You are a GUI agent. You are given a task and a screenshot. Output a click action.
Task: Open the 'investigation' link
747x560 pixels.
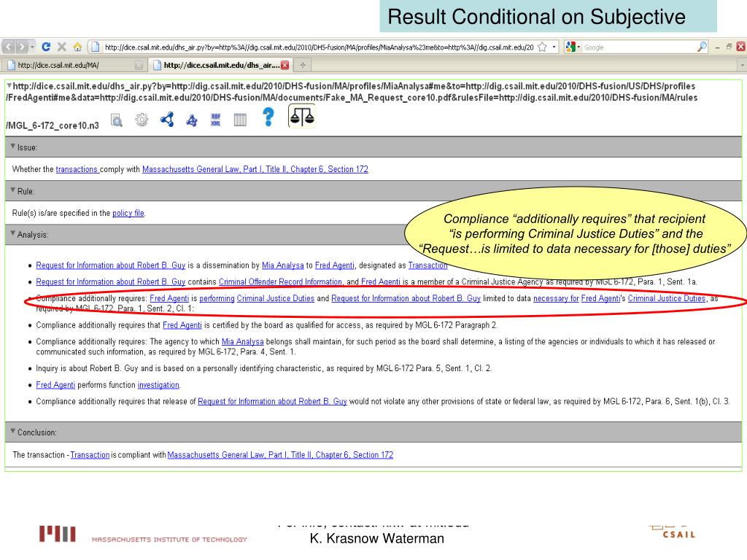(158, 385)
